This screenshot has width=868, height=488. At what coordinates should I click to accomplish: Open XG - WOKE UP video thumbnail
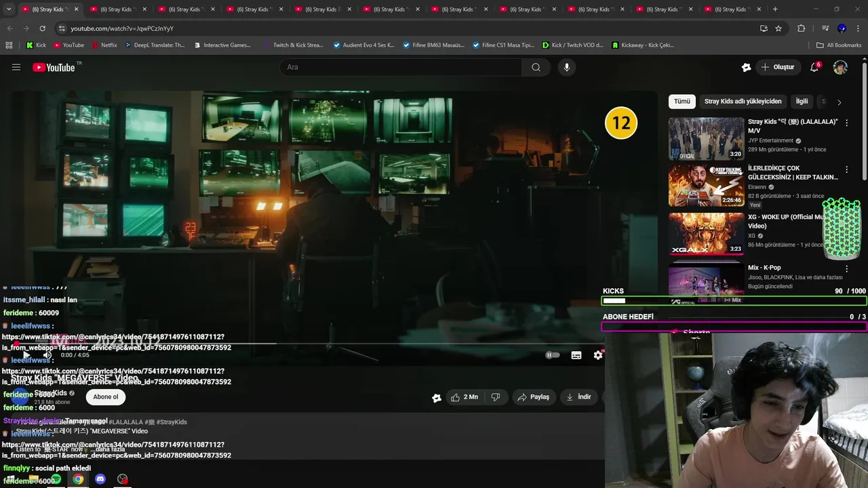click(x=706, y=234)
